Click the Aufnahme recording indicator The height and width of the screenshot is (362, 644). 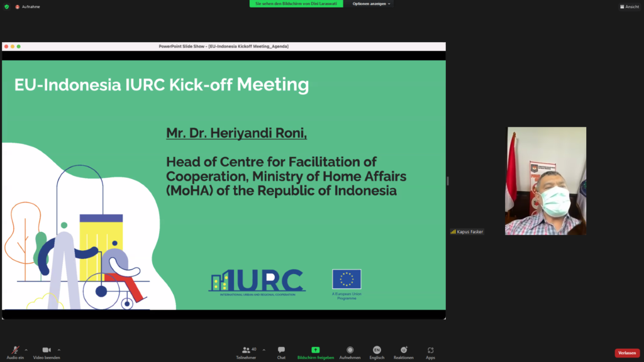click(x=28, y=6)
